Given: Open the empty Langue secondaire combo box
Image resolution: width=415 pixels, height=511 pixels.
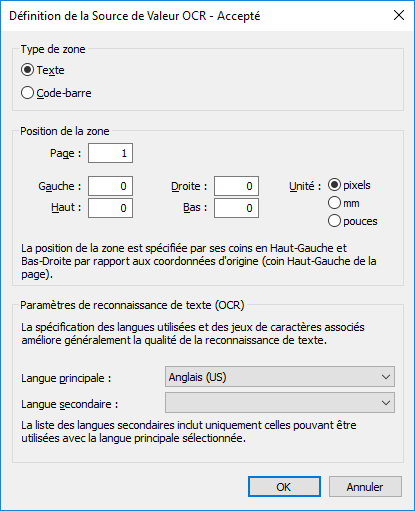Looking at the screenshot, I should point(280,403).
